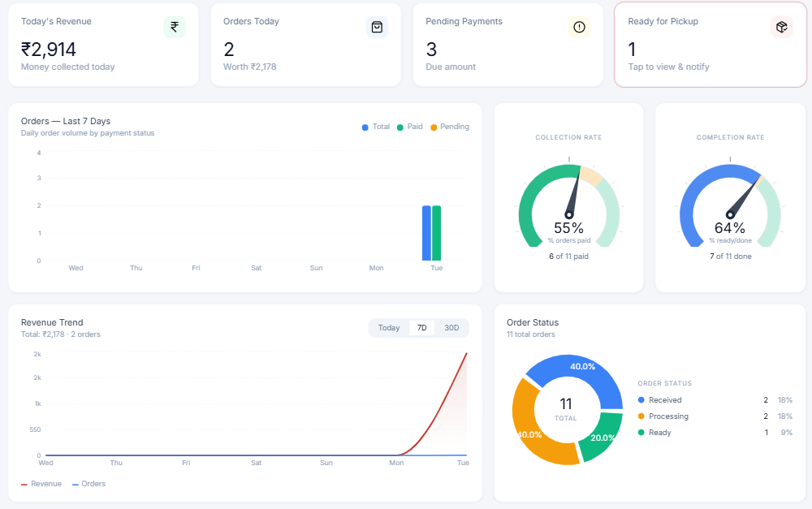Click the Completion Rate gauge needle

click(x=741, y=198)
